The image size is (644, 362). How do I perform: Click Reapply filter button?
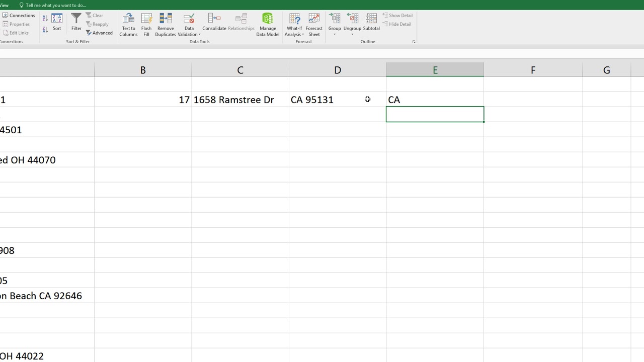(x=97, y=24)
